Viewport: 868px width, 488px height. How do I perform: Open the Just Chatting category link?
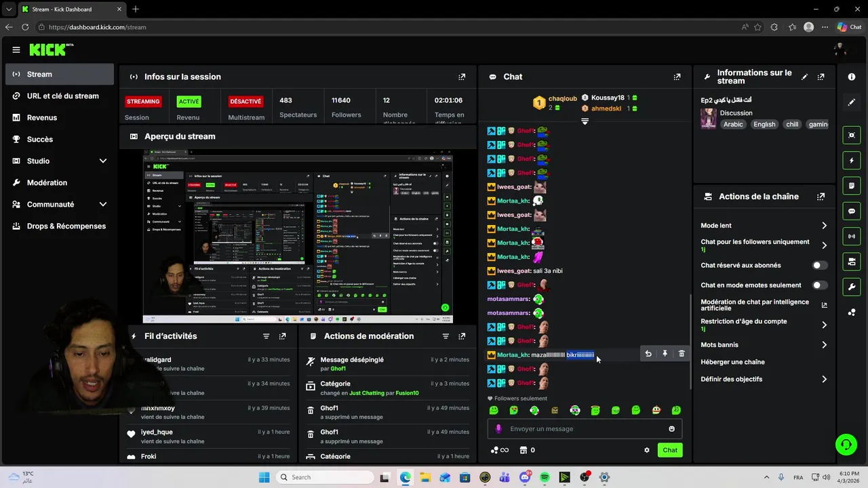367,393
